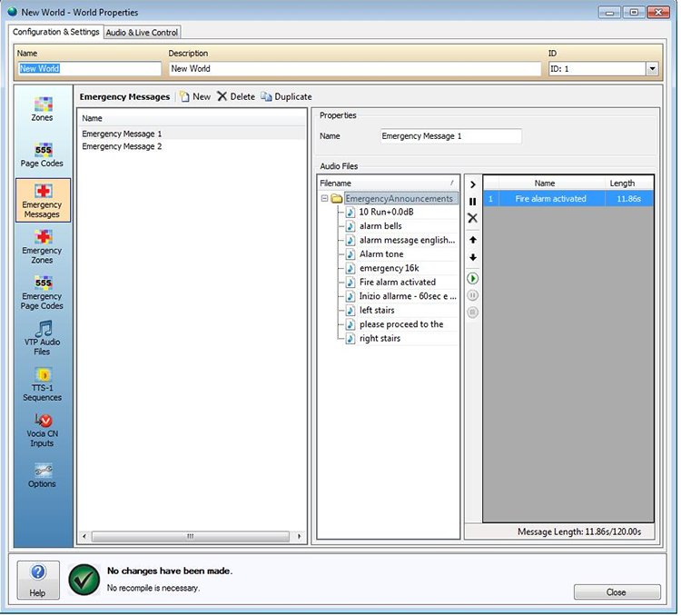Insert a pause into the message

[472, 202]
